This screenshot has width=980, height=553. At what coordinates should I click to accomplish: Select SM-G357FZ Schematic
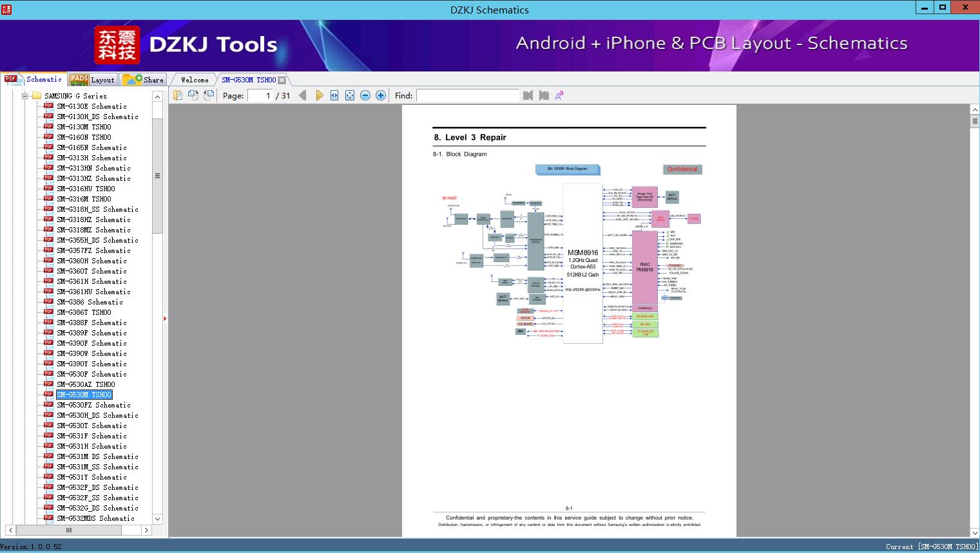coord(93,250)
